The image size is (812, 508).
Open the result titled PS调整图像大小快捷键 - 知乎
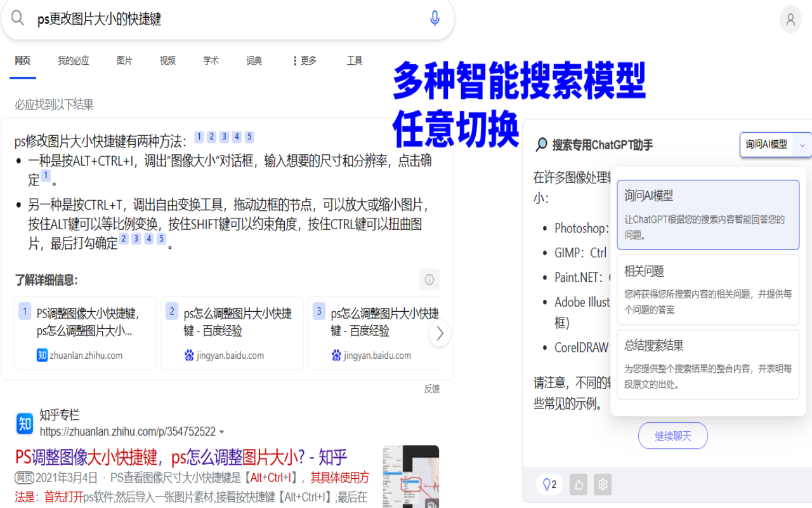pyautogui.click(x=181, y=457)
